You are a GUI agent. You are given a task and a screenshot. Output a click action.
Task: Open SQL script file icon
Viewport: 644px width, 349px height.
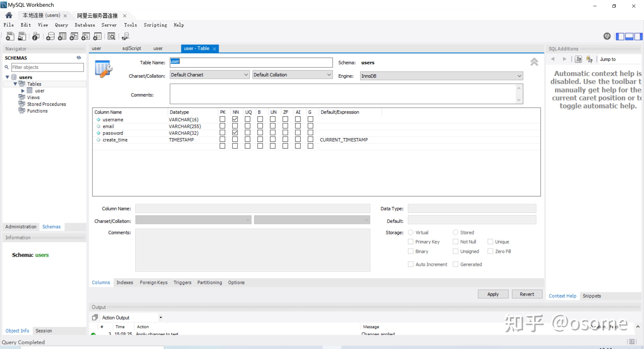click(x=22, y=36)
